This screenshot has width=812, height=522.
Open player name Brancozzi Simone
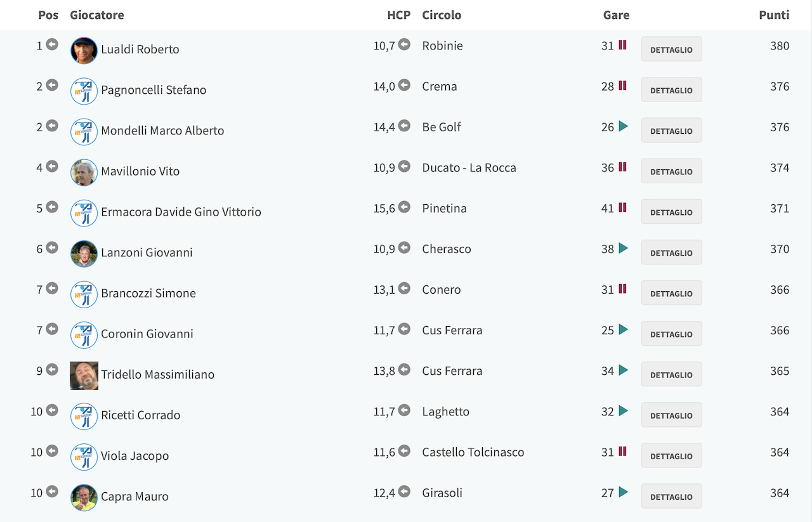148,293
